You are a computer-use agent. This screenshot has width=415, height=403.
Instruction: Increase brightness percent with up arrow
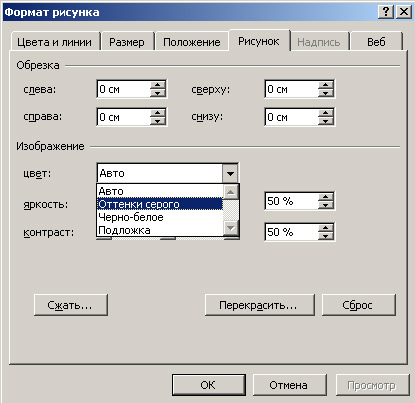tap(326, 197)
